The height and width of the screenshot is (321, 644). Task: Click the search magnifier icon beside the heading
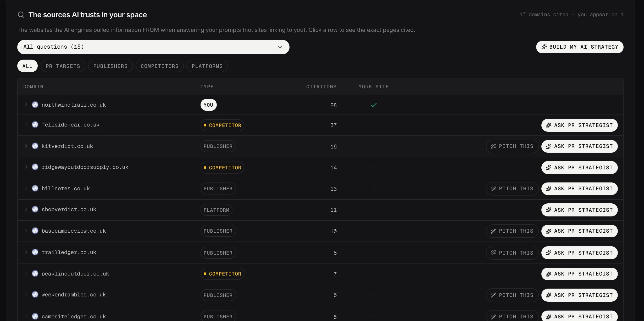coord(21,15)
